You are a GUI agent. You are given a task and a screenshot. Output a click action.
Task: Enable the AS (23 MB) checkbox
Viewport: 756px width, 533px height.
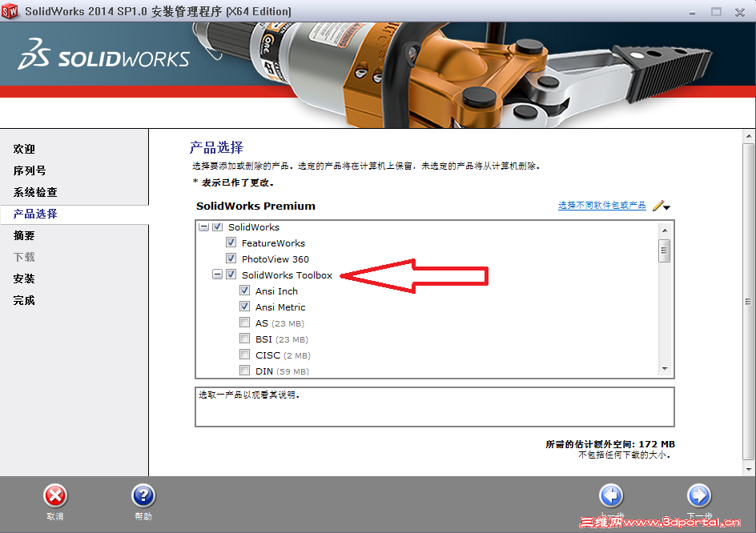(x=245, y=323)
